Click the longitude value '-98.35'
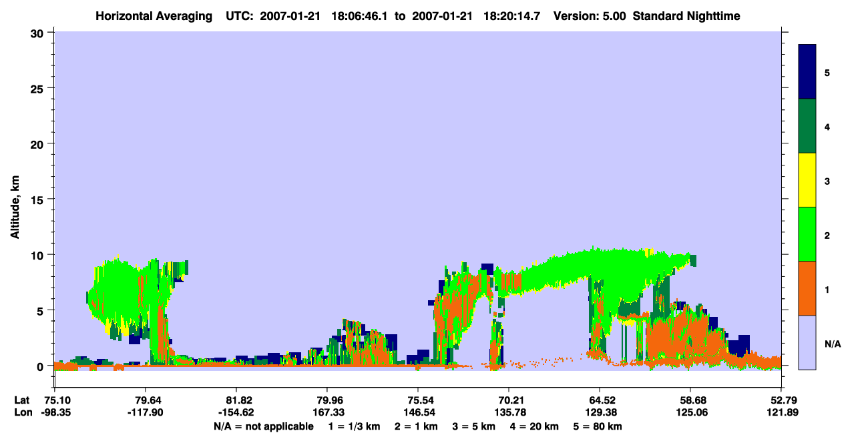Screen dimensions: 868x445 55,412
